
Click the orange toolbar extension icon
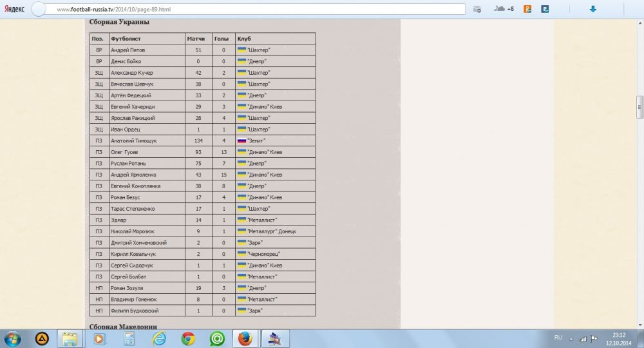pyautogui.click(x=527, y=8)
